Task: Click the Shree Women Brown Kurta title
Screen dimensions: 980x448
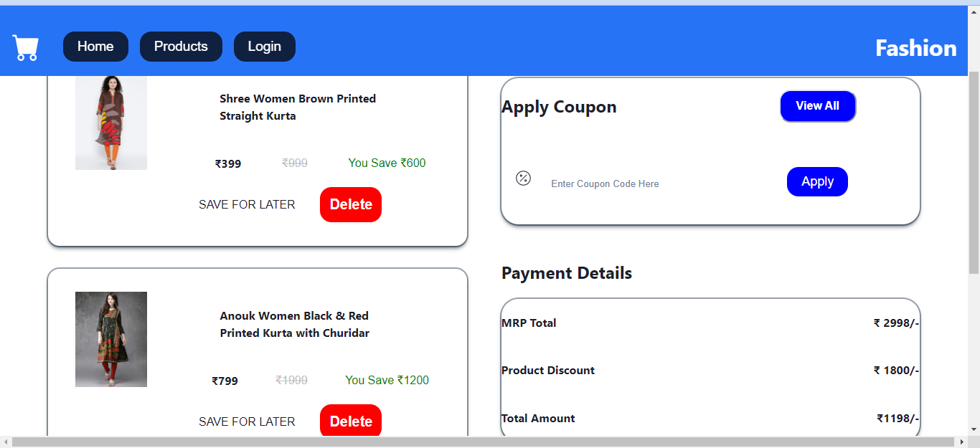Action: pyautogui.click(x=298, y=107)
